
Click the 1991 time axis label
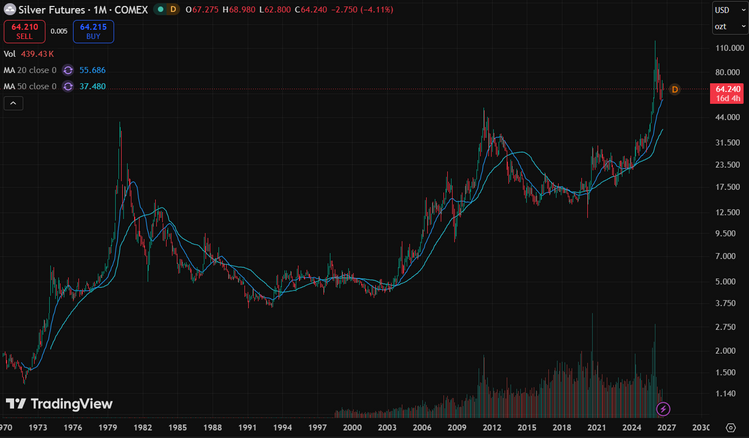(x=247, y=428)
